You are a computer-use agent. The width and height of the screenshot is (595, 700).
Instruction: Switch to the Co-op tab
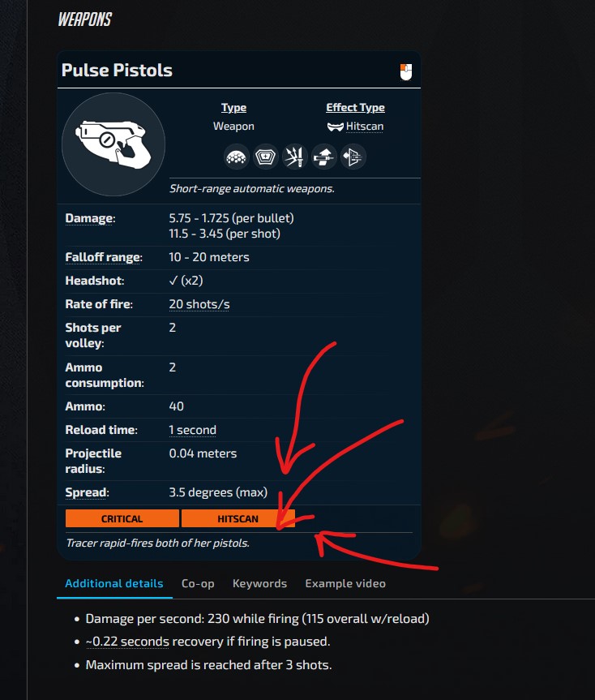(198, 584)
